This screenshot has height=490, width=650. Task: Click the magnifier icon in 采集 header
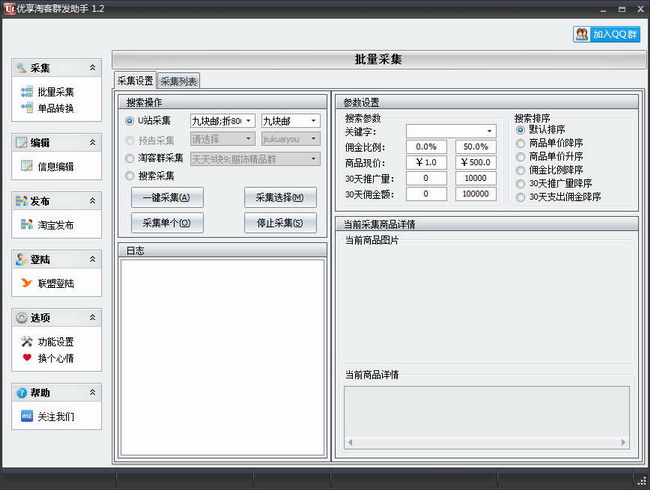coord(22,68)
